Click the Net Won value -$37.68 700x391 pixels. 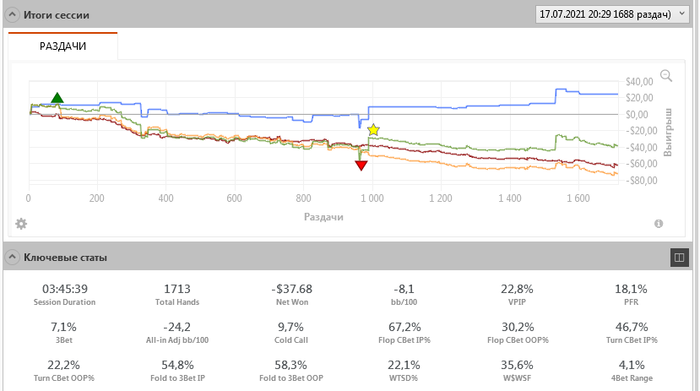292,289
